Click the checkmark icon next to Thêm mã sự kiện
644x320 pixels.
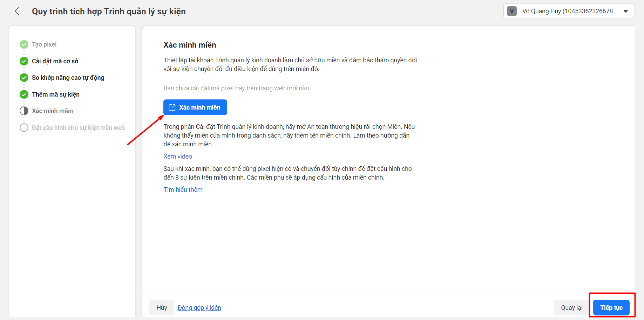(x=24, y=95)
